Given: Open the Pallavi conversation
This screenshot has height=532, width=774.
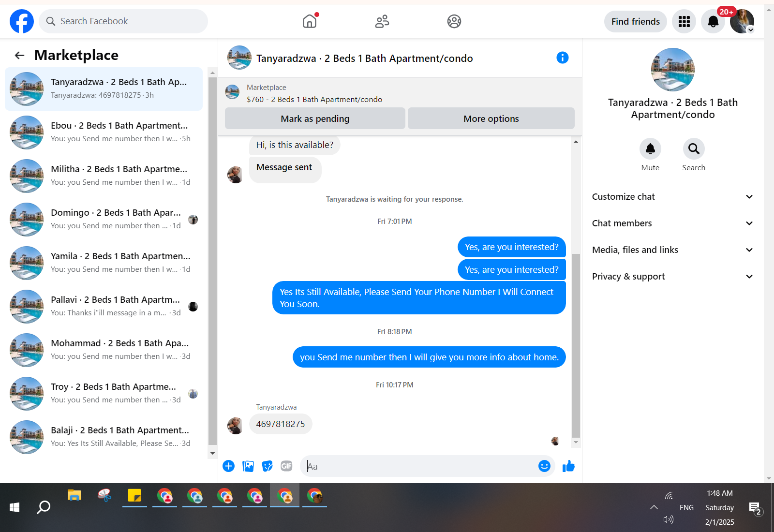Looking at the screenshot, I should pyautogui.click(x=104, y=307).
